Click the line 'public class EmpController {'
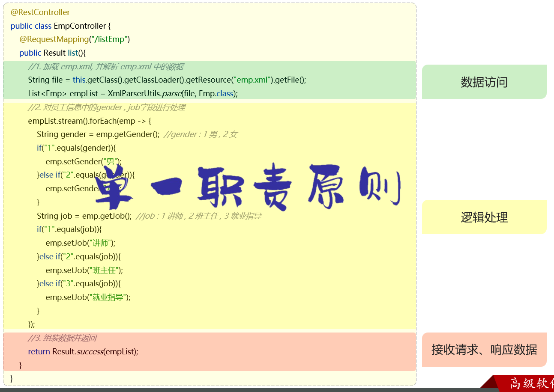The height and width of the screenshot is (392, 554). 61,26
